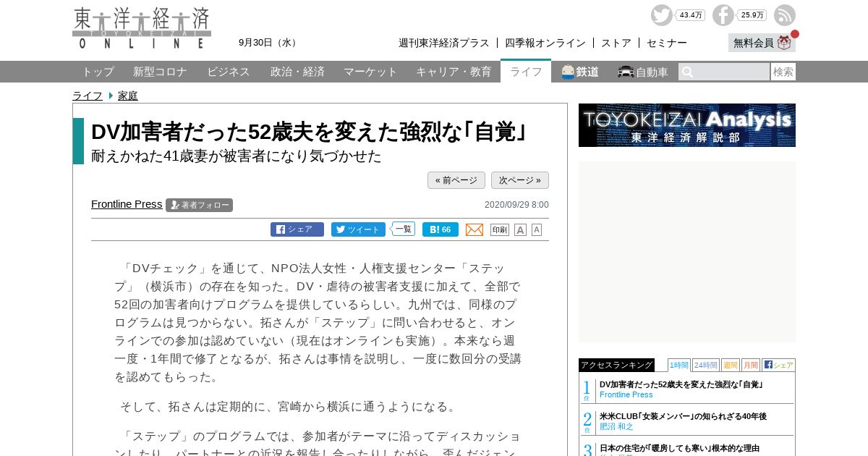868x456 pixels.
Task: Open the セミナー link
Action: click(x=667, y=43)
